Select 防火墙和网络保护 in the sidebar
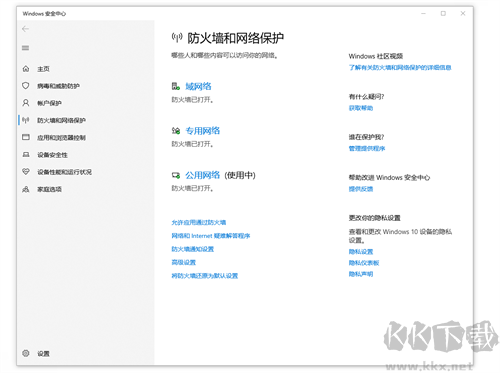The height and width of the screenshot is (373, 500). pos(61,120)
